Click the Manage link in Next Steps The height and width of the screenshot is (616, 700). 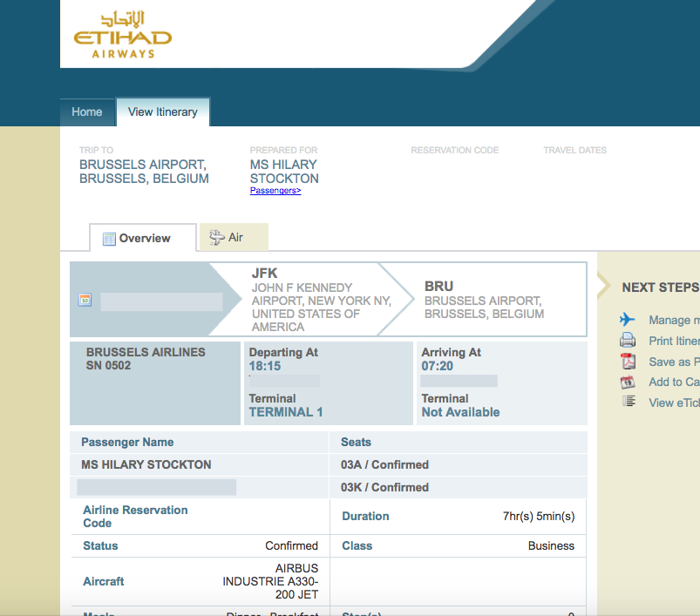click(674, 320)
